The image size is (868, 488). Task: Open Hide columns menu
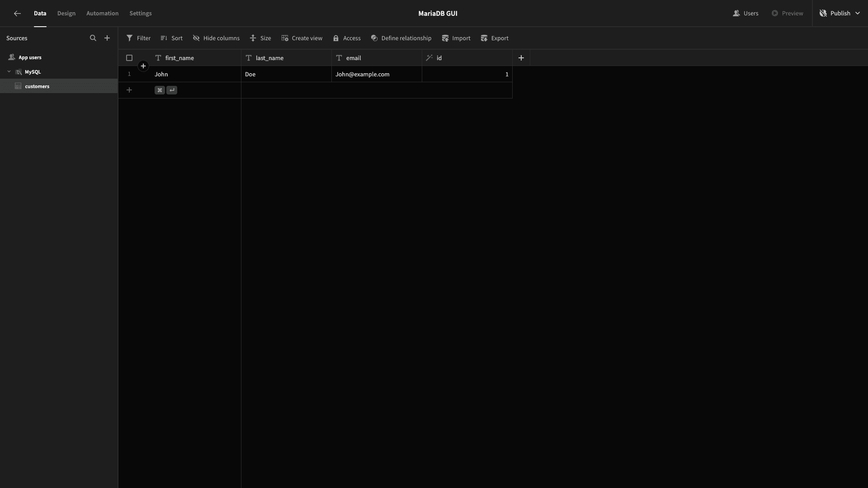216,38
